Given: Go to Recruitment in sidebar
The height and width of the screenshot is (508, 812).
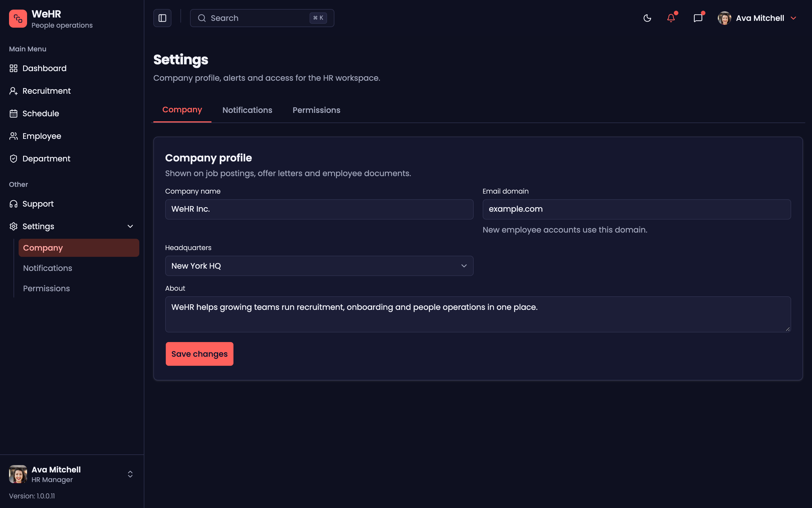Looking at the screenshot, I should click(72, 91).
